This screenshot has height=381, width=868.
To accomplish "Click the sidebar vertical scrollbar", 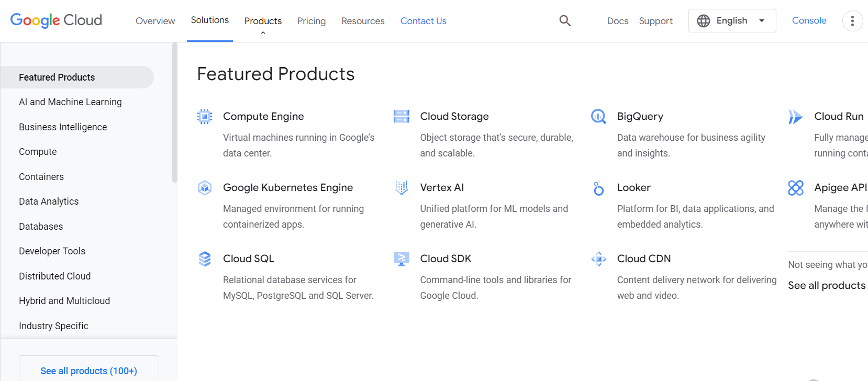I will 175,113.
